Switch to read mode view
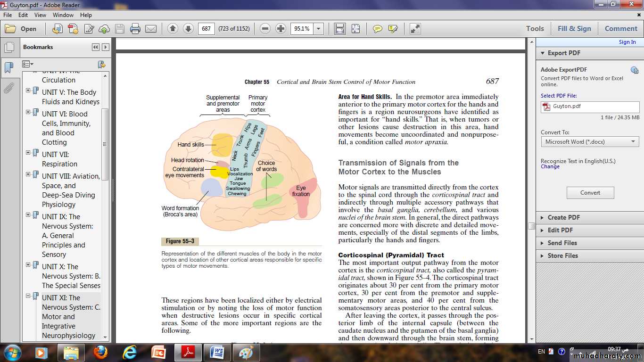Image resolution: width=644 pixels, height=362 pixels. click(415, 29)
